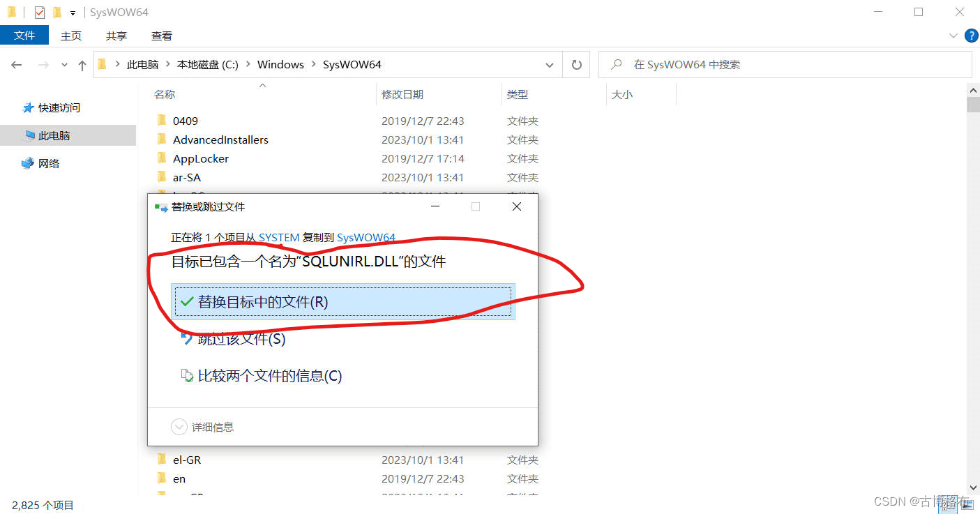Select the AppLocker folder icon
This screenshot has width=980, height=514.
(x=162, y=158)
